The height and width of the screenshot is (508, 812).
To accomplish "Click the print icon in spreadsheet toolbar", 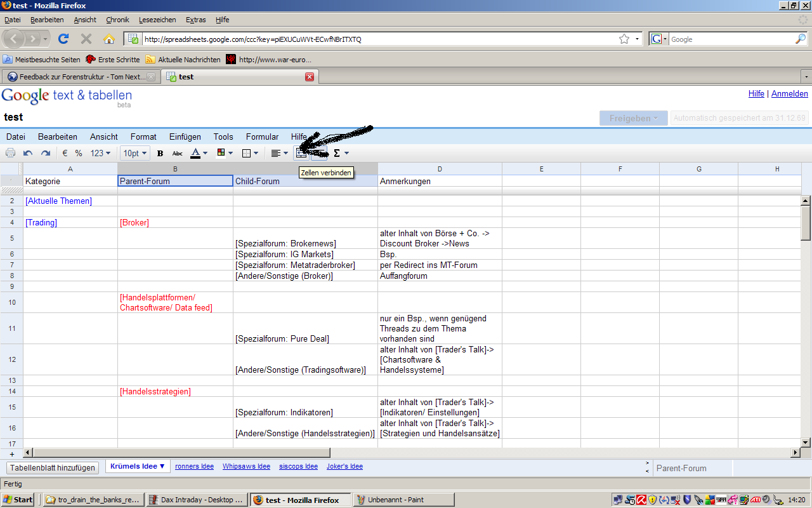I will click(11, 153).
